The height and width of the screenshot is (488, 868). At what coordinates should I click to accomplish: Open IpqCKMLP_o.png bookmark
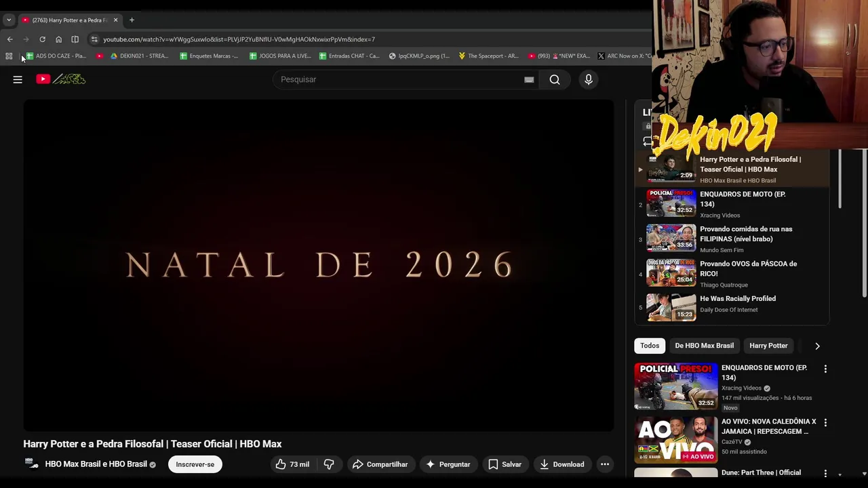point(419,56)
